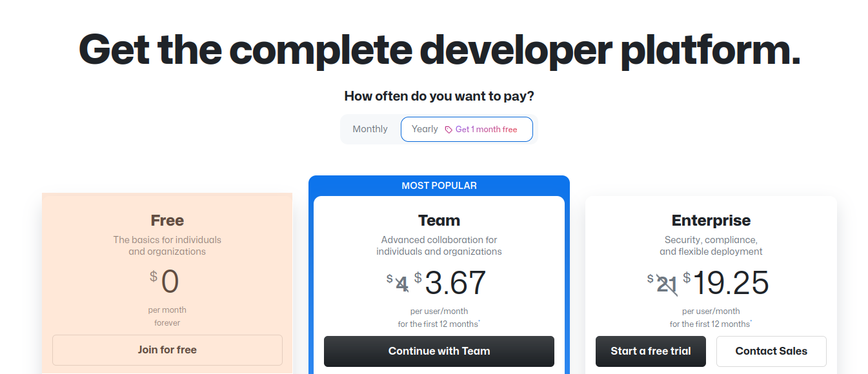
Task: Click the Team plan title
Action: tap(439, 221)
